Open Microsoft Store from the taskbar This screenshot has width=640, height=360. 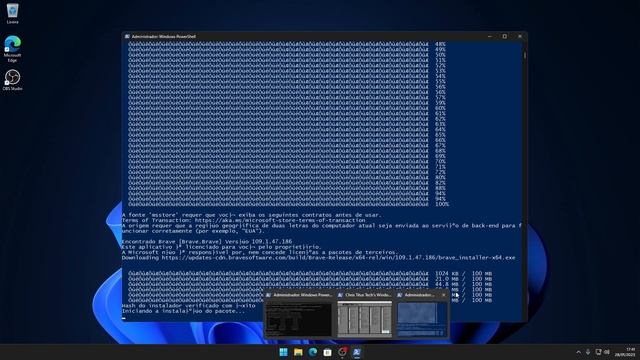coord(327,352)
